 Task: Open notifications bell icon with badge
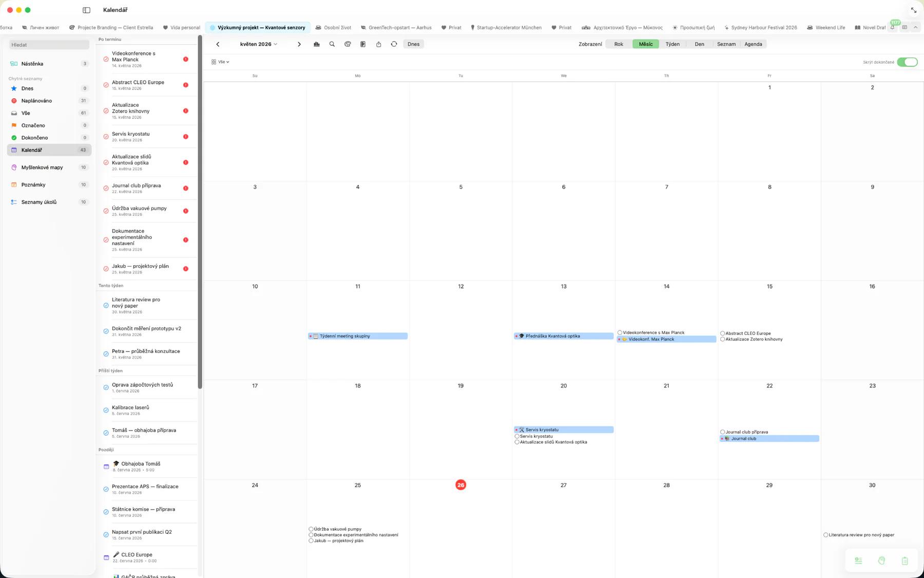coord(893,27)
